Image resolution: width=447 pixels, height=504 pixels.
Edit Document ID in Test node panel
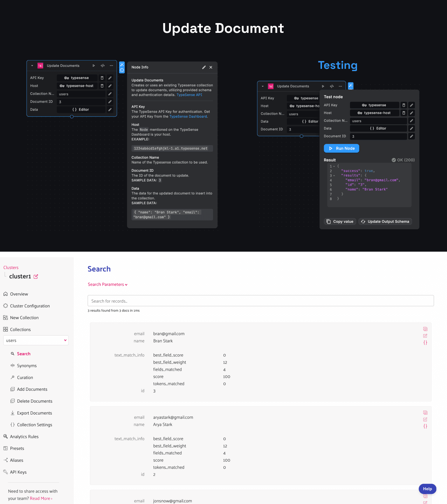point(412,136)
